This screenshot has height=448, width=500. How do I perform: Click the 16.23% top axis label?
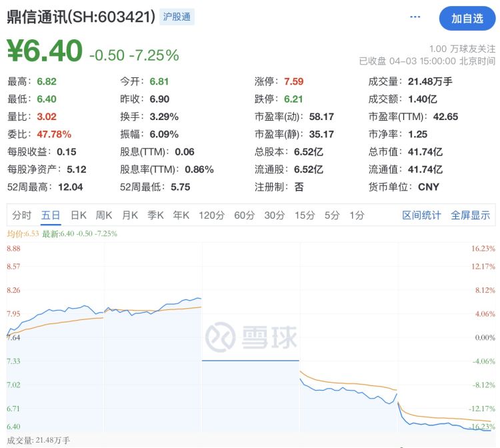click(483, 249)
